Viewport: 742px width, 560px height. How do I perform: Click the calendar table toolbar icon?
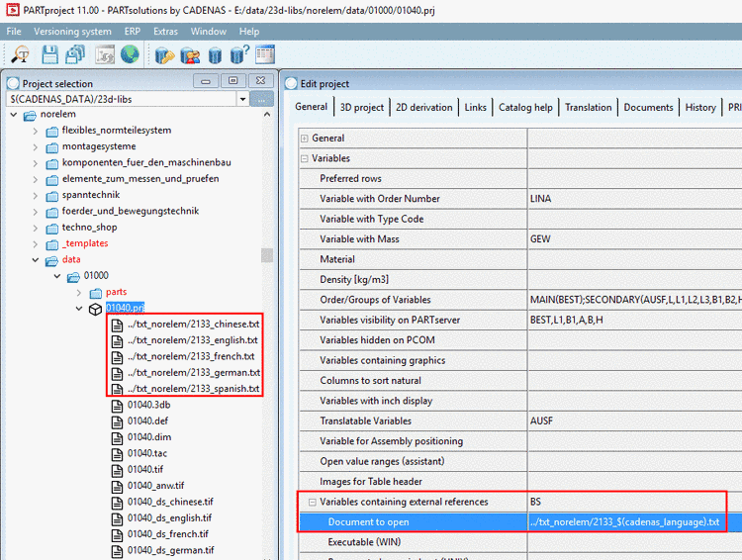(x=265, y=54)
